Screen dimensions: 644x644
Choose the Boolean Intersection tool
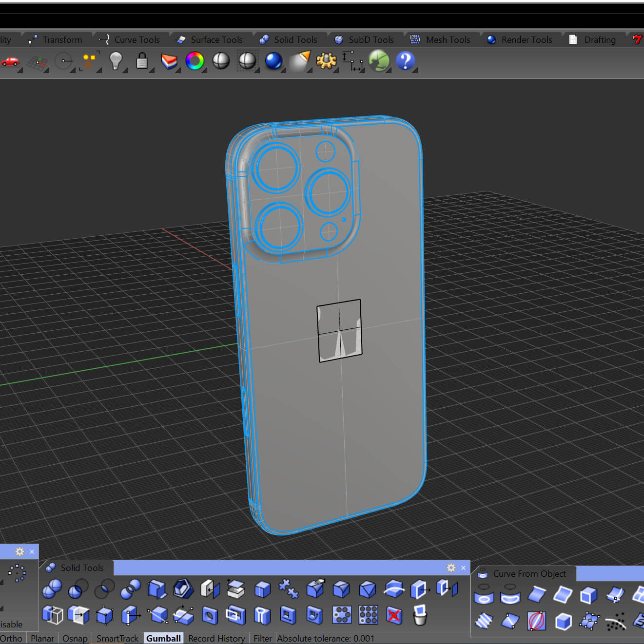[x=104, y=589]
